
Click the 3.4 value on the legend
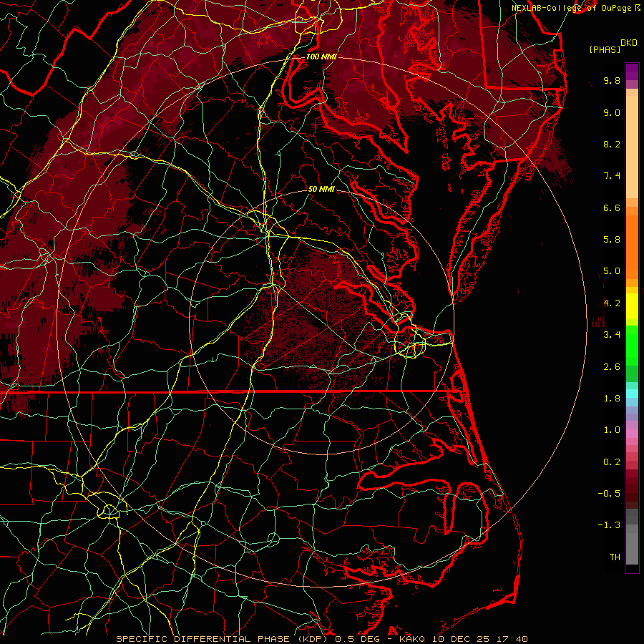(612, 335)
